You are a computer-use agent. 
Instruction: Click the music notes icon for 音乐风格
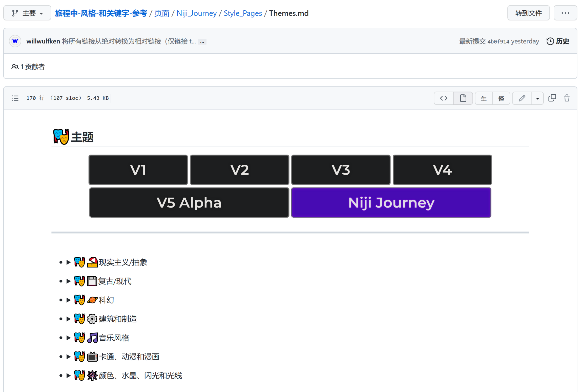(92, 338)
